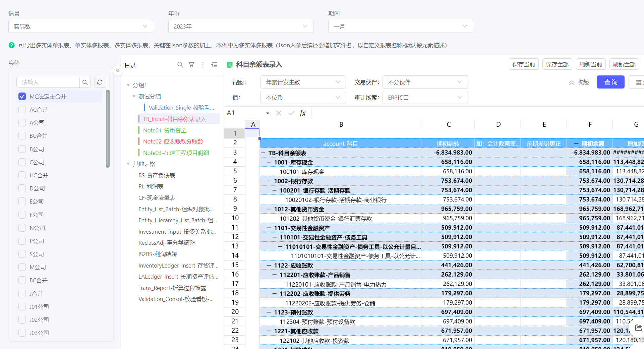Open the 年份 dropdown showing 2023年
This screenshot has width=644, height=349.
click(x=240, y=26)
